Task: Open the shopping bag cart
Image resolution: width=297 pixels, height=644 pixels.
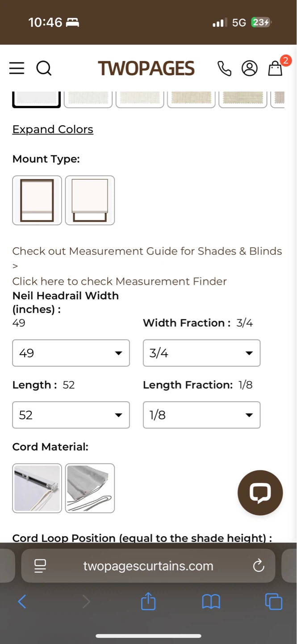Action: tap(275, 68)
